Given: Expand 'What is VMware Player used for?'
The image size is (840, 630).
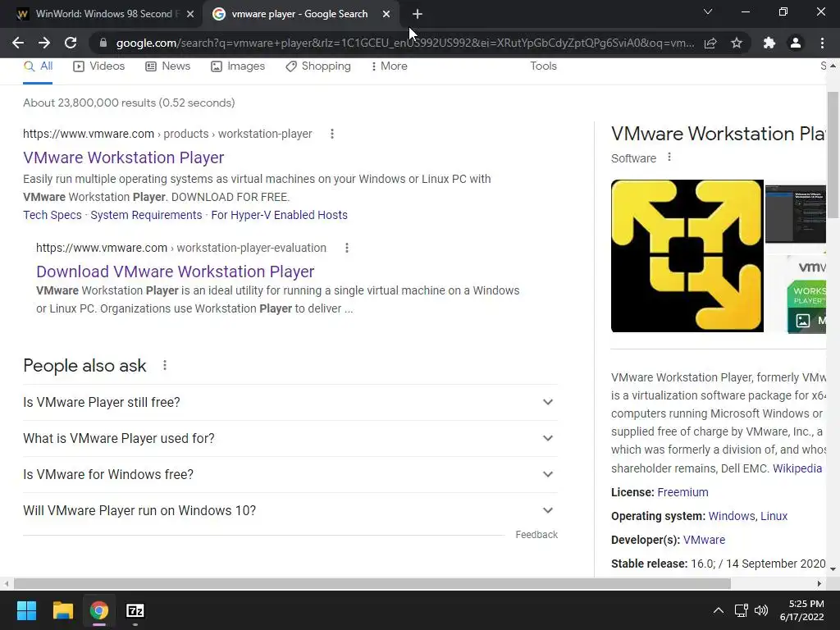Looking at the screenshot, I should [290, 438].
